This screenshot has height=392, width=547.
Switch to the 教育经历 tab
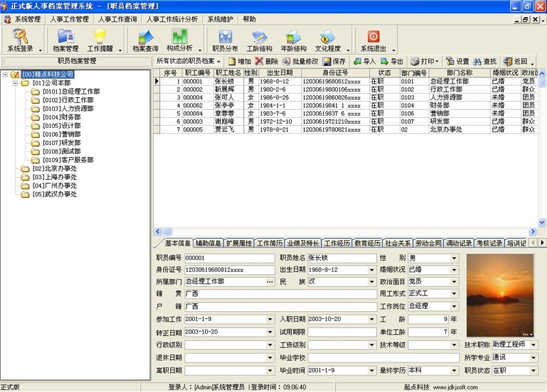point(367,243)
